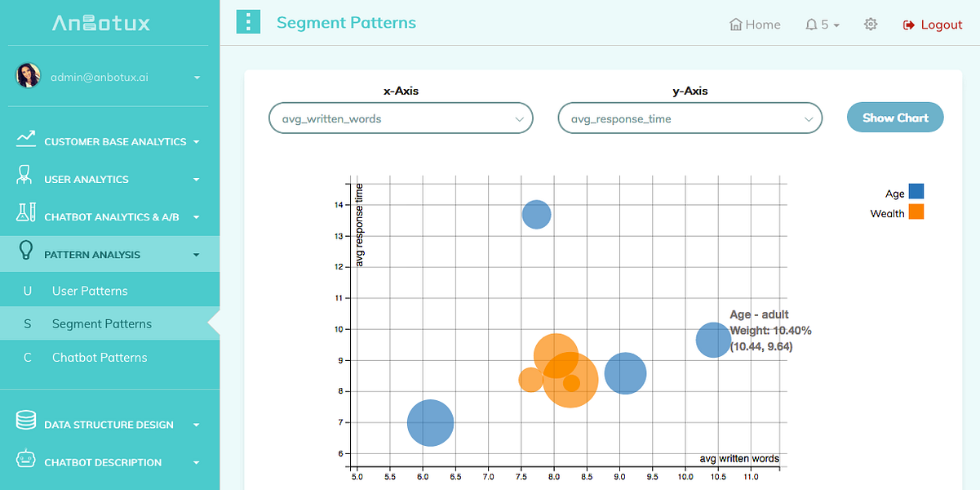980x490 pixels.
Task: Click the 'Weight: 10.40%' tooltip text
Action: [x=770, y=331]
